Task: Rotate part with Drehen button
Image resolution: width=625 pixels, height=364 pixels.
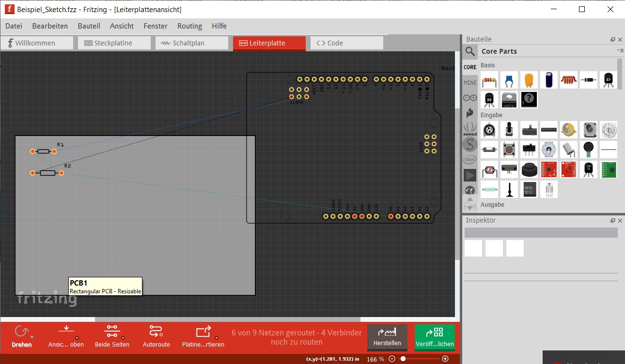Action: click(21, 336)
